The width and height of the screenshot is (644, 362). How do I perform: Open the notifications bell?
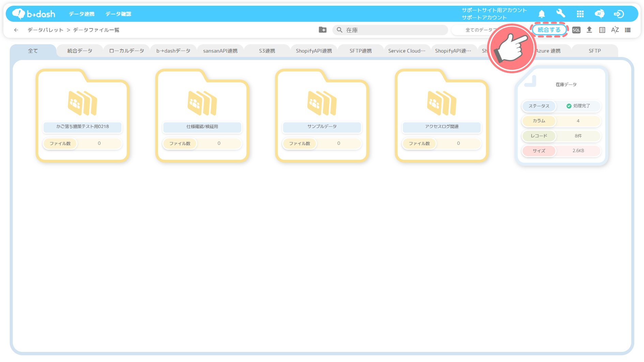point(541,14)
